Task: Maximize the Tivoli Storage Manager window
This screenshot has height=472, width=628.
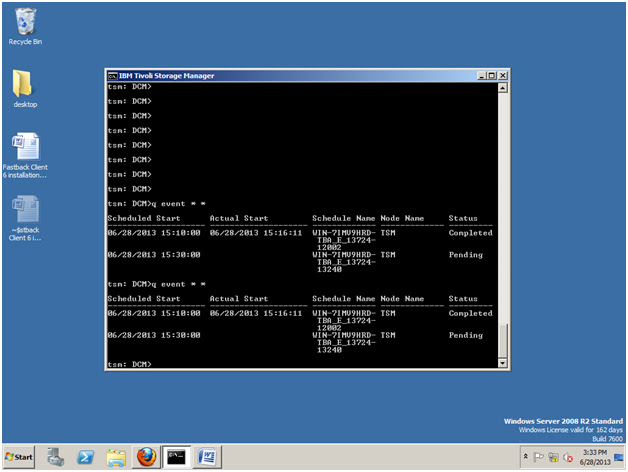Action: click(x=492, y=76)
